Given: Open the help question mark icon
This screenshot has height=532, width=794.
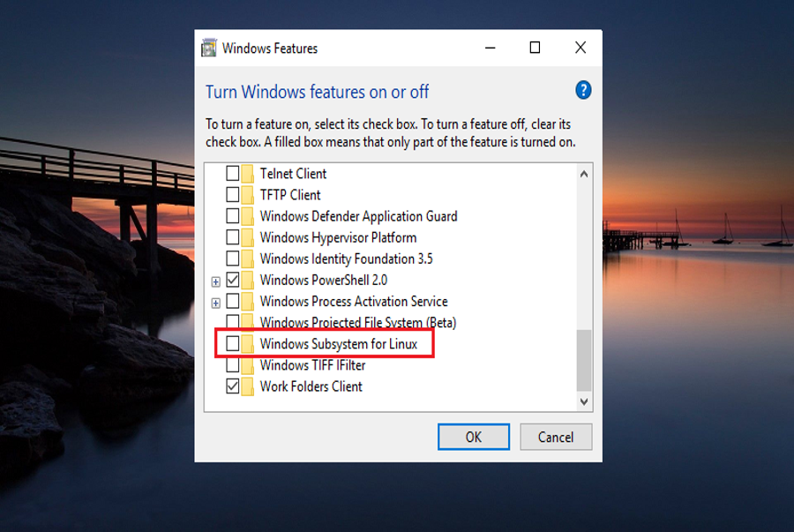Looking at the screenshot, I should pos(583,90).
